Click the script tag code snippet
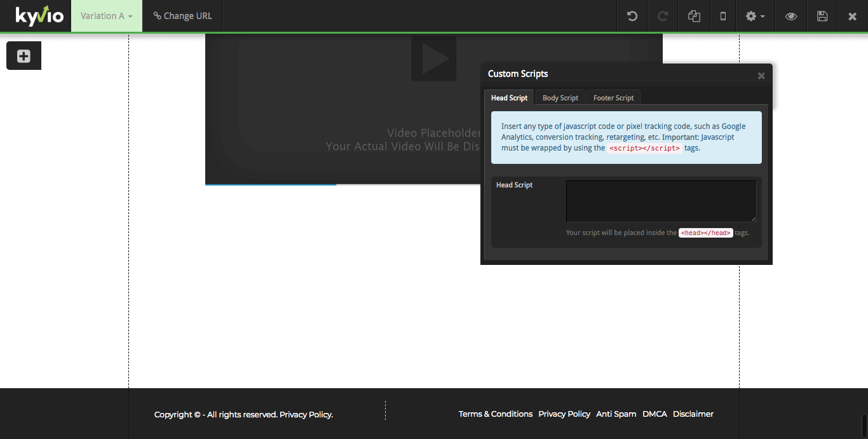The image size is (868, 439). (644, 148)
